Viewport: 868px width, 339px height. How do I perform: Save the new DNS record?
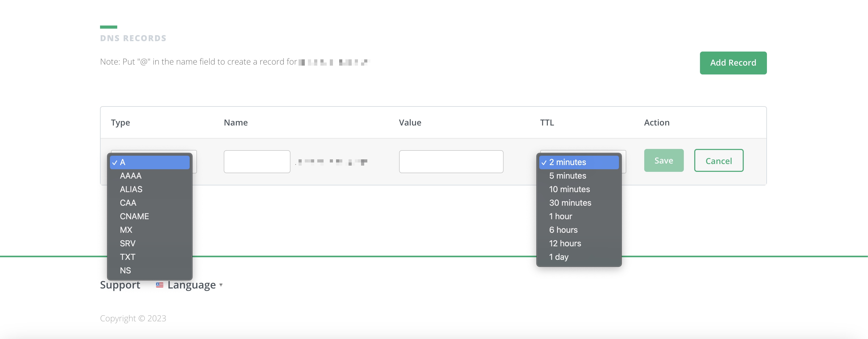tap(664, 161)
